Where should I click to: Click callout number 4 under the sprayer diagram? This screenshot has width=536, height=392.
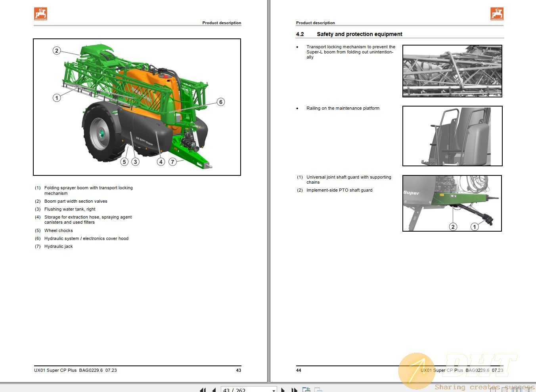coord(161,162)
